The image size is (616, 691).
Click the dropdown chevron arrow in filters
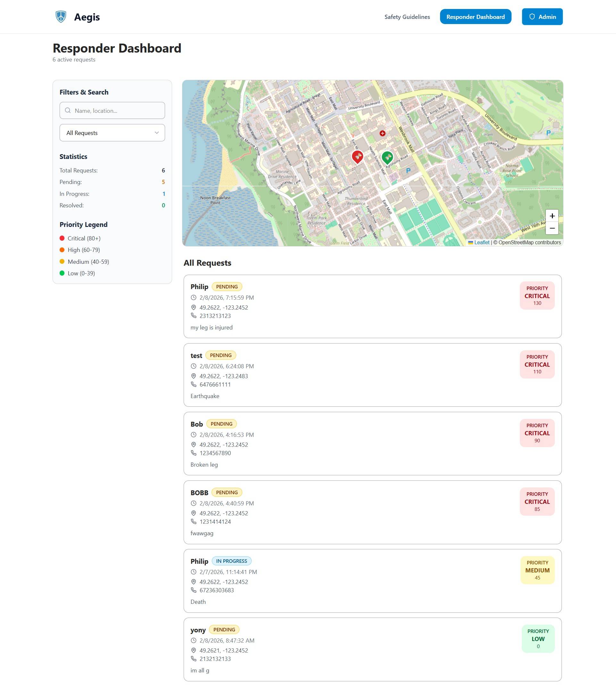click(x=157, y=133)
